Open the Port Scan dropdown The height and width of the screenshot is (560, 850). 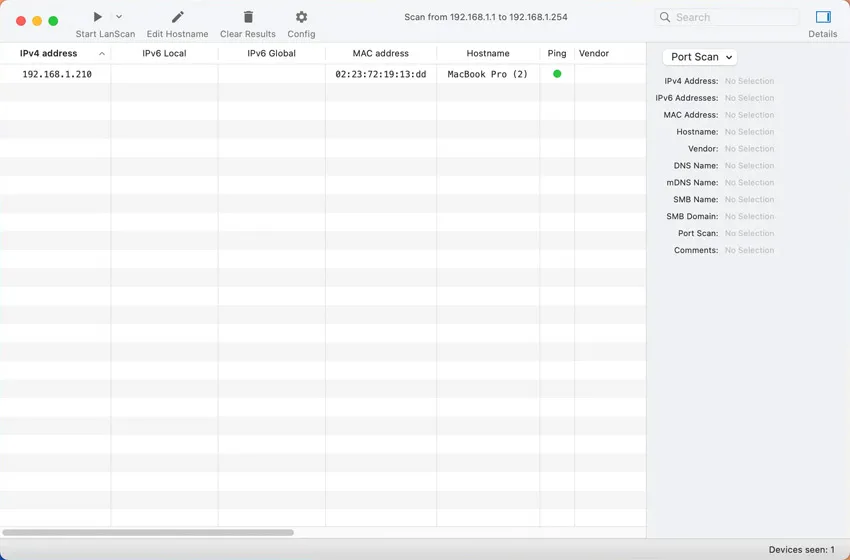[700, 57]
